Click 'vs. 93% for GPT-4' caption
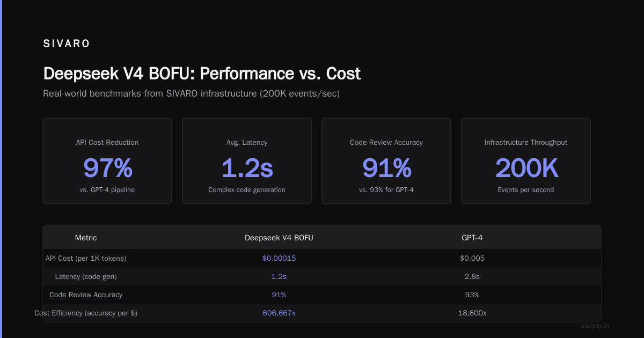Image resolution: width=644 pixels, height=338 pixels. [x=386, y=190]
